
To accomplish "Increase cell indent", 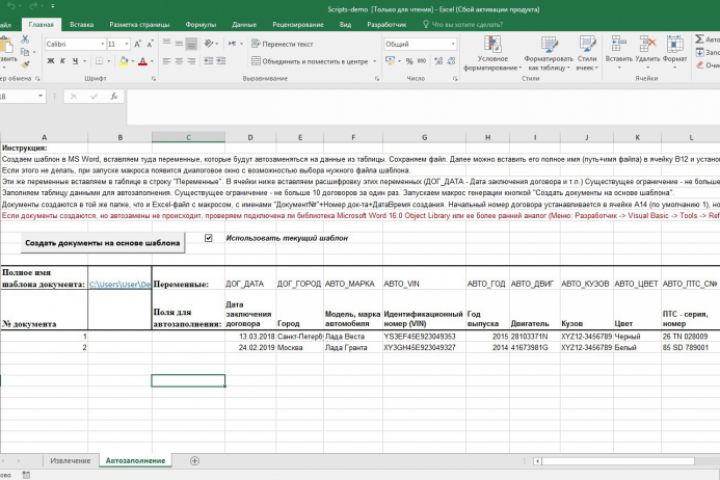I will [221, 61].
